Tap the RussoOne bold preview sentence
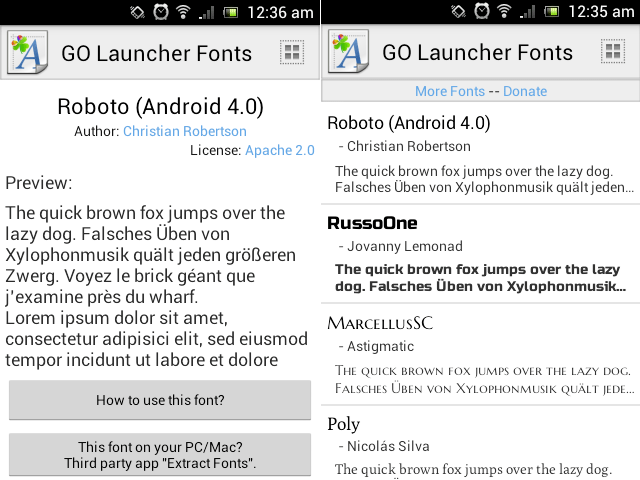The width and height of the screenshot is (640, 480). click(480, 278)
